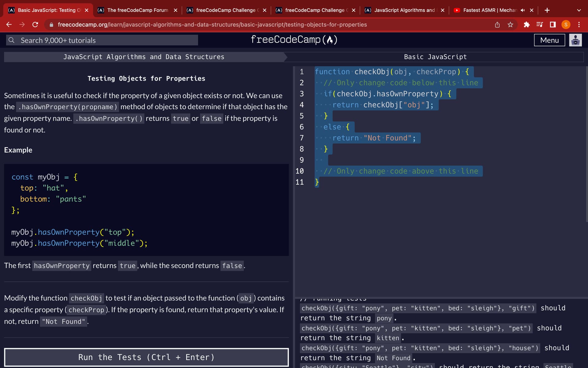The width and height of the screenshot is (588, 368).
Task: Open Chrome three-dot options menu
Action: point(579,25)
